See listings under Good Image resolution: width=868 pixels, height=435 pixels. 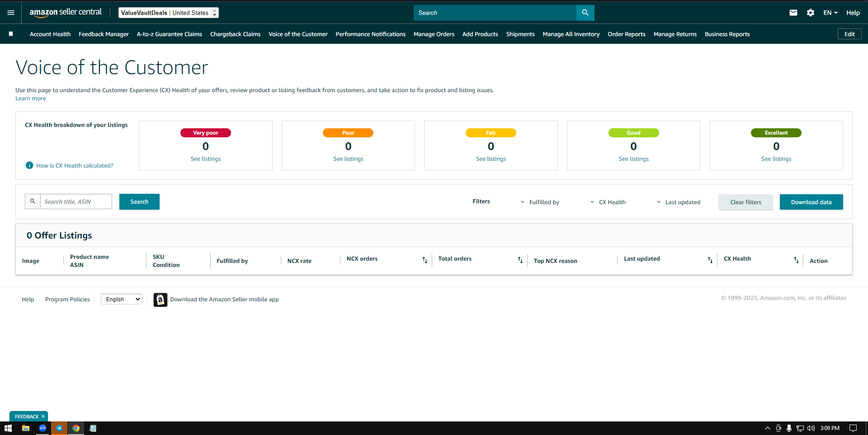[633, 159]
